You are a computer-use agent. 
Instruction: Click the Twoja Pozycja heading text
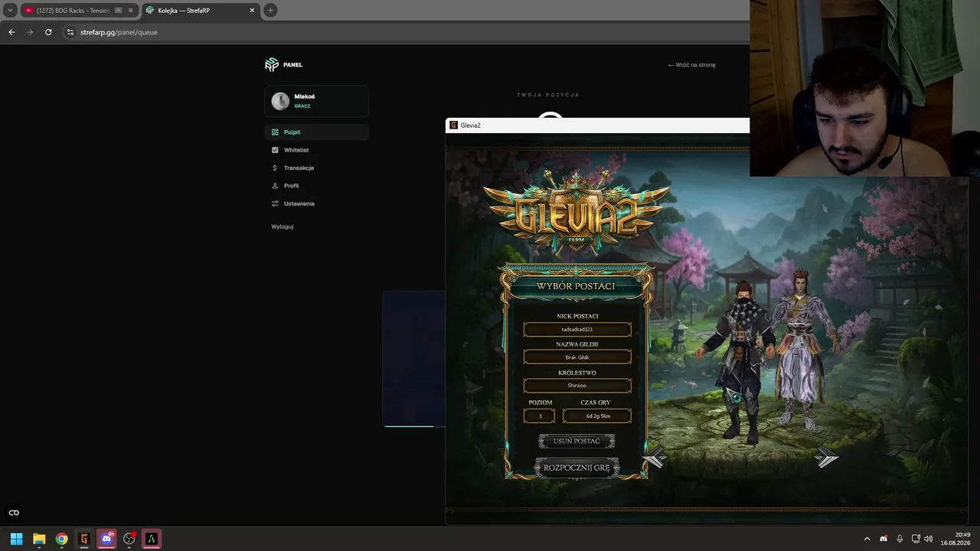(x=548, y=95)
